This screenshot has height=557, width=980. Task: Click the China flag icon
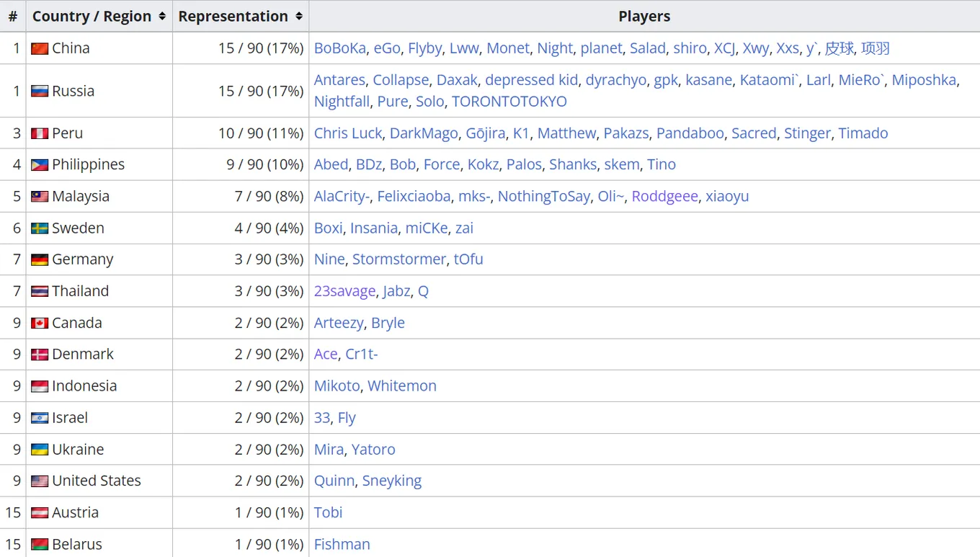point(40,48)
